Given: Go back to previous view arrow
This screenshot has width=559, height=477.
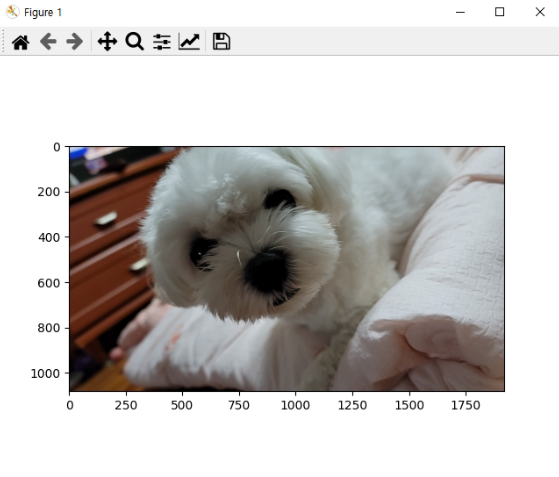Looking at the screenshot, I should point(48,42).
